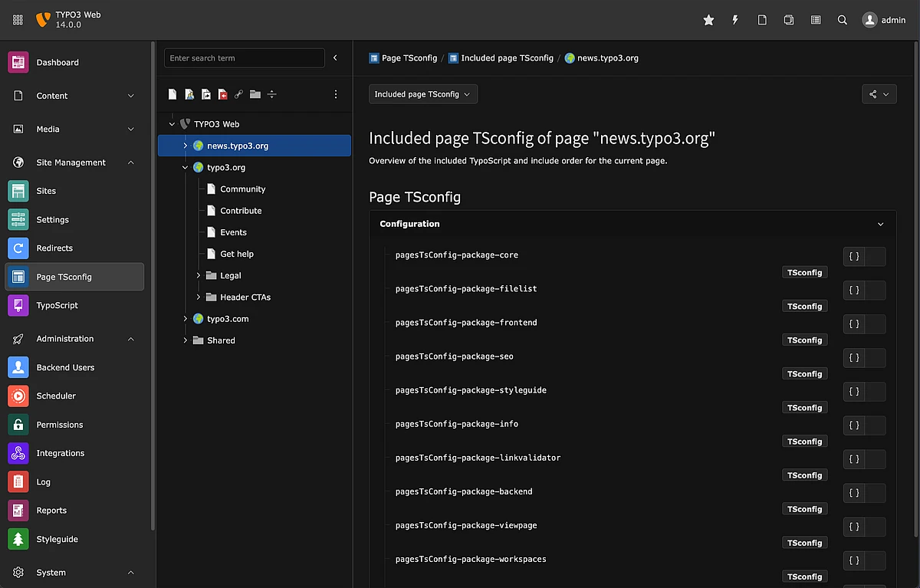Expand the Legal folder in page tree
This screenshot has height=588, width=920.
[198, 275]
